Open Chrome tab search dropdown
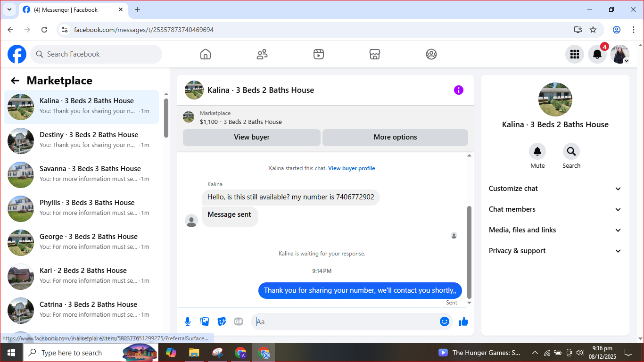The height and width of the screenshot is (362, 644). [x=9, y=9]
